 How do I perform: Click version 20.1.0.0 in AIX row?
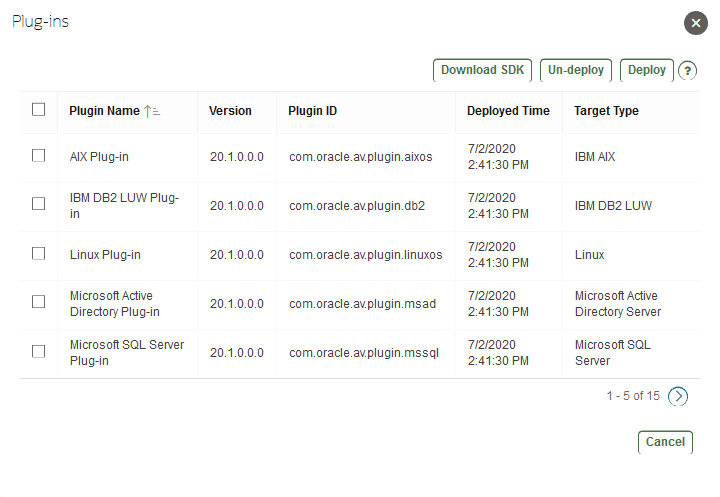pyautogui.click(x=236, y=157)
